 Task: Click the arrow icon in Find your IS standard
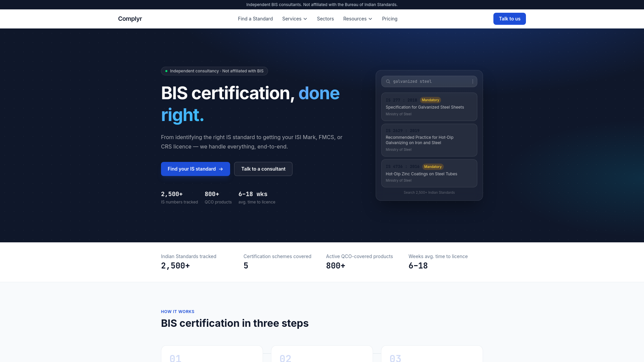[x=221, y=169]
